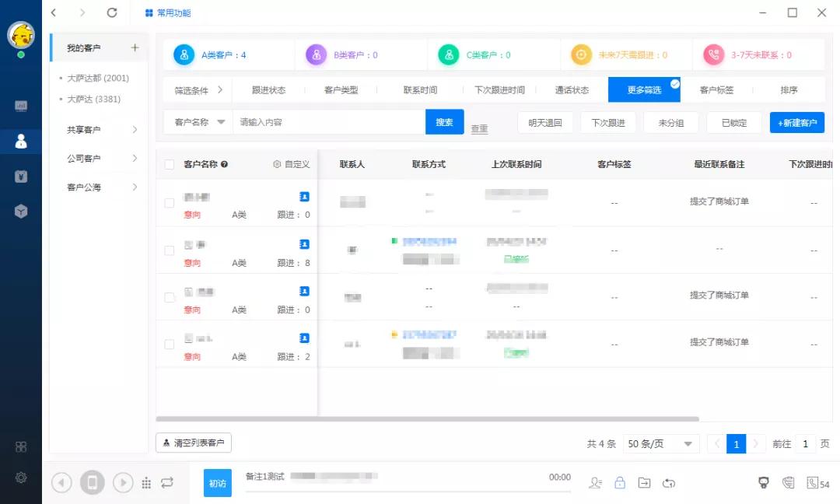Select the 大萨达 (3381) group
The height and width of the screenshot is (504, 840).
tap(94, 99)
